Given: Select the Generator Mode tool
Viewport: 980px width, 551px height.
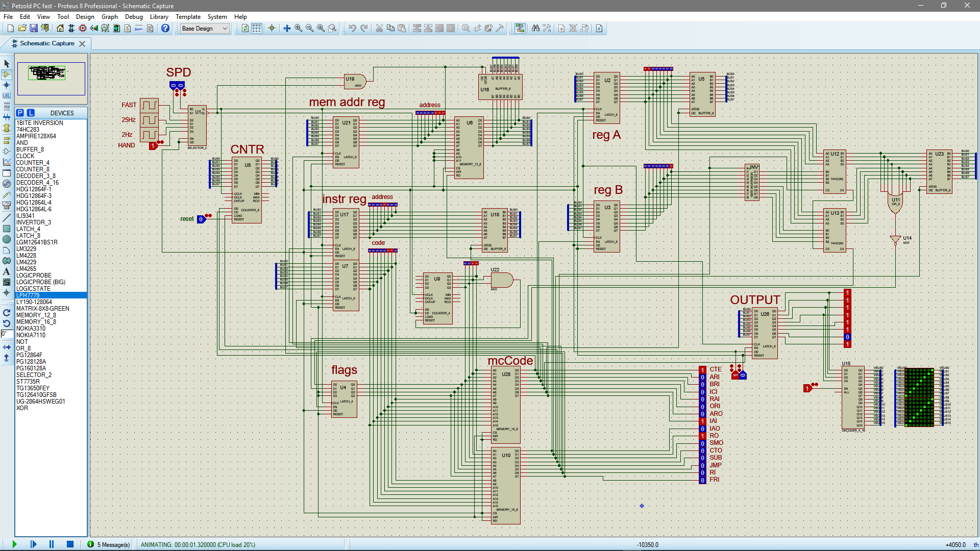Looking at the screenshot, I should [x=7, y=184].
